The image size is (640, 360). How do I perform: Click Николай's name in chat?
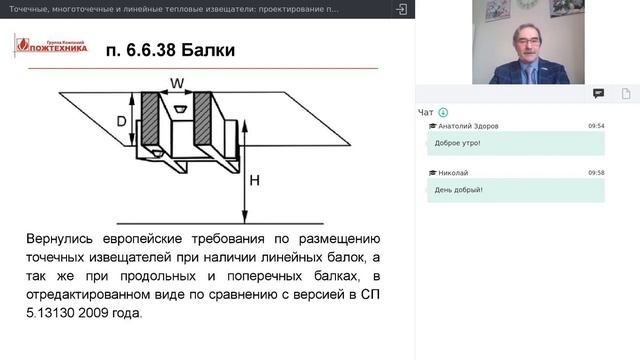point(453,173)
